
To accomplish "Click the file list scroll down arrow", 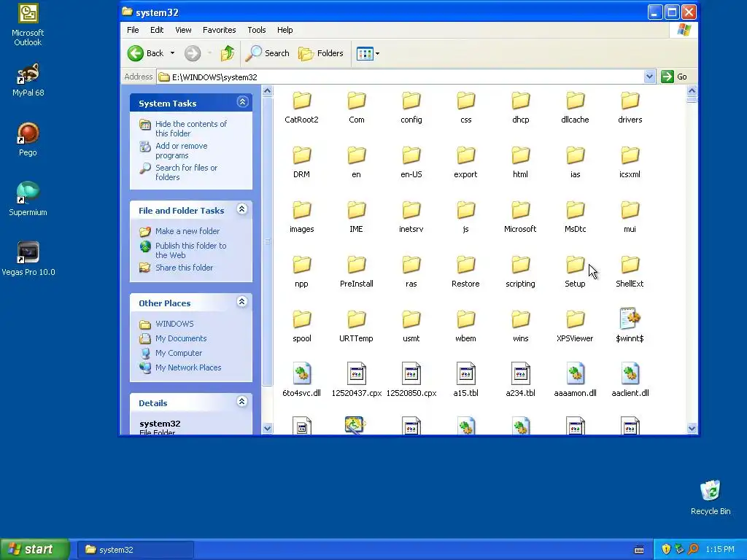I will coord(692,428).
